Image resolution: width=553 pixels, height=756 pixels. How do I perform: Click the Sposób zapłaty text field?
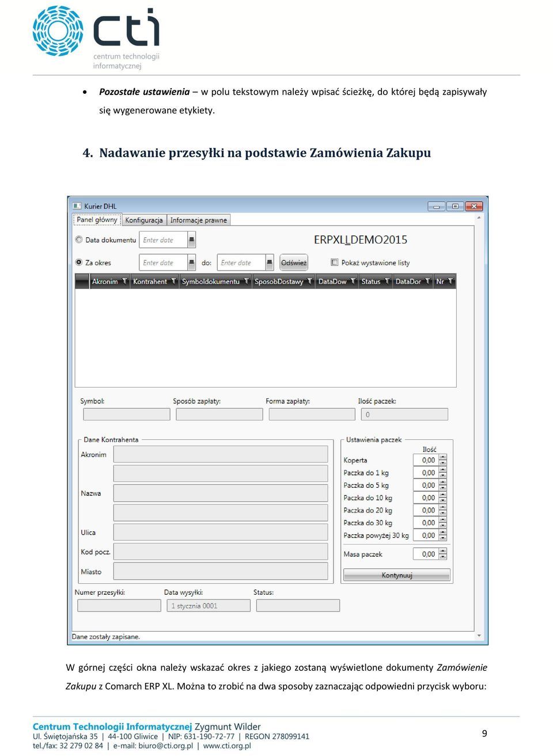coord(219,414)
